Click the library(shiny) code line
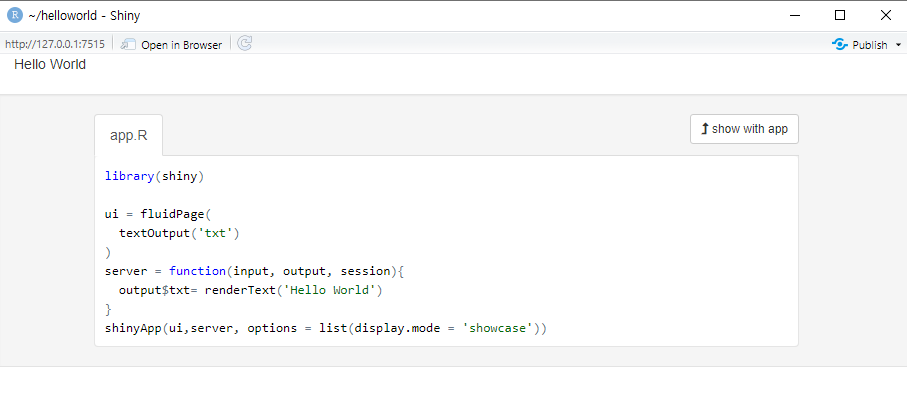The image size is (907, 419). pos(154,177)
